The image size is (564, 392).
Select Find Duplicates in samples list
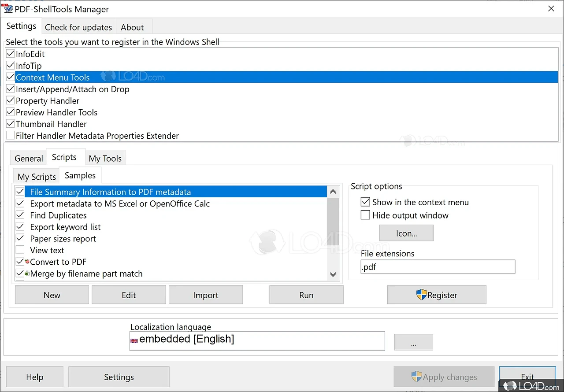[x=58, y=215]
